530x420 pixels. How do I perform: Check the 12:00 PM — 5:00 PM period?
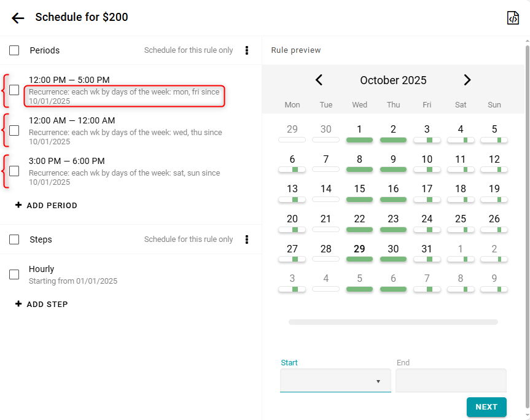14,90
